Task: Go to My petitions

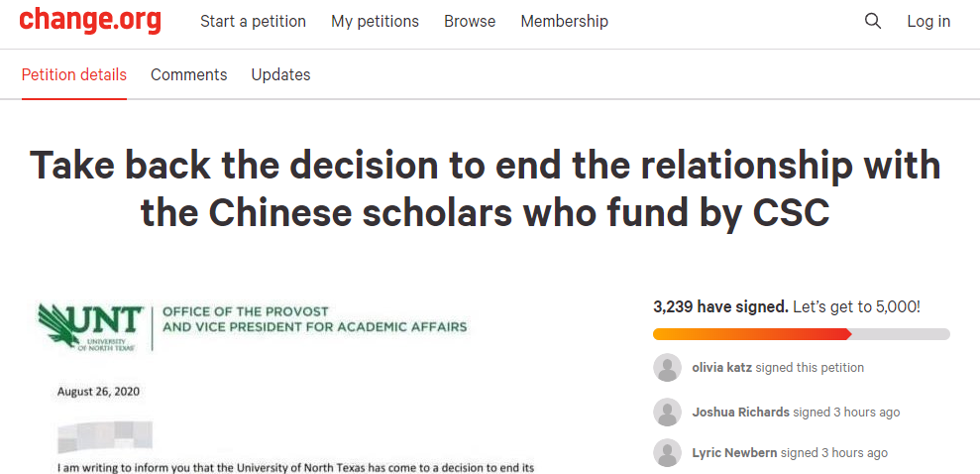Action: click(x=375, y=21)
